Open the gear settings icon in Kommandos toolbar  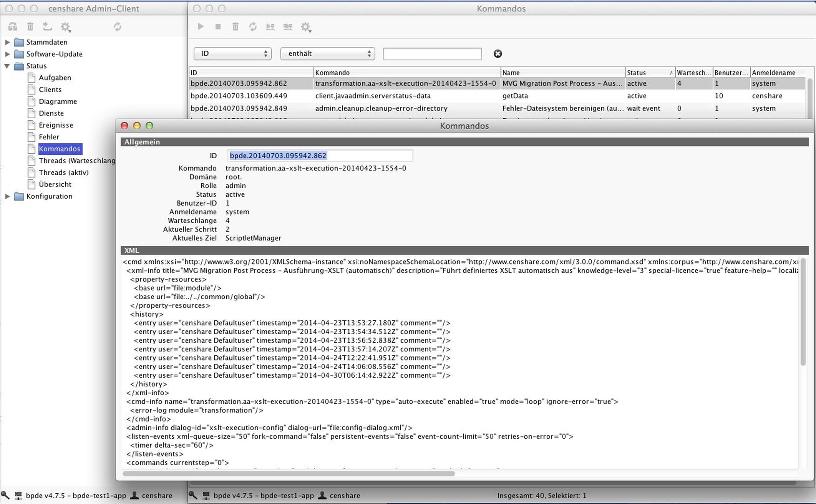[306, 27]
